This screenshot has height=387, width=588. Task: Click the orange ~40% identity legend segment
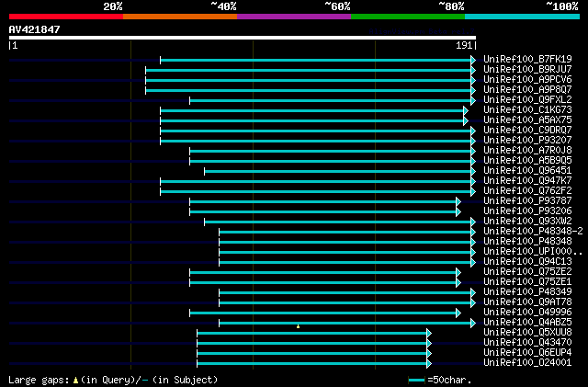[x=180, y=17]
